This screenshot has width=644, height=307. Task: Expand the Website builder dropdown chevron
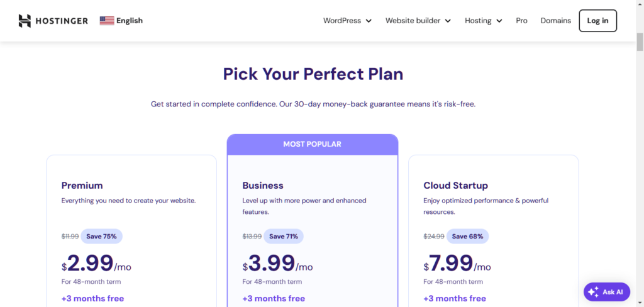(x=448, y=21)
